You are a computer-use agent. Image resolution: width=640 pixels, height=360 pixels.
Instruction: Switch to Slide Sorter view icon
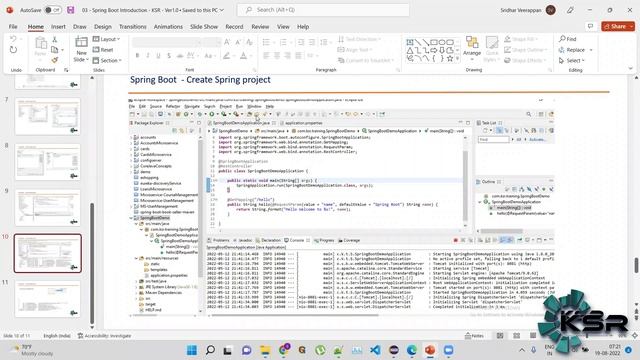pyautogui.click(x=516, y=336)
